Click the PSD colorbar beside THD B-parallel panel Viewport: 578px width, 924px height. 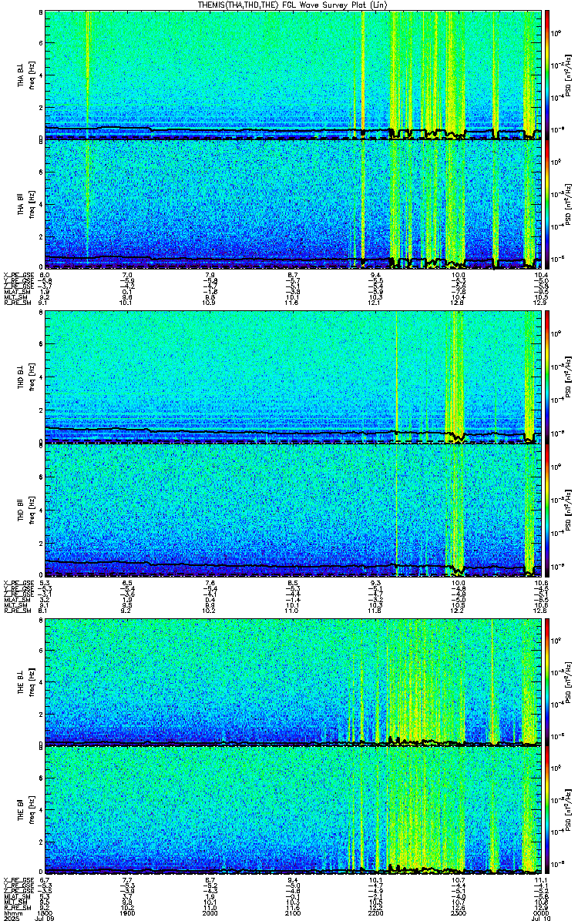click(548, 511)
